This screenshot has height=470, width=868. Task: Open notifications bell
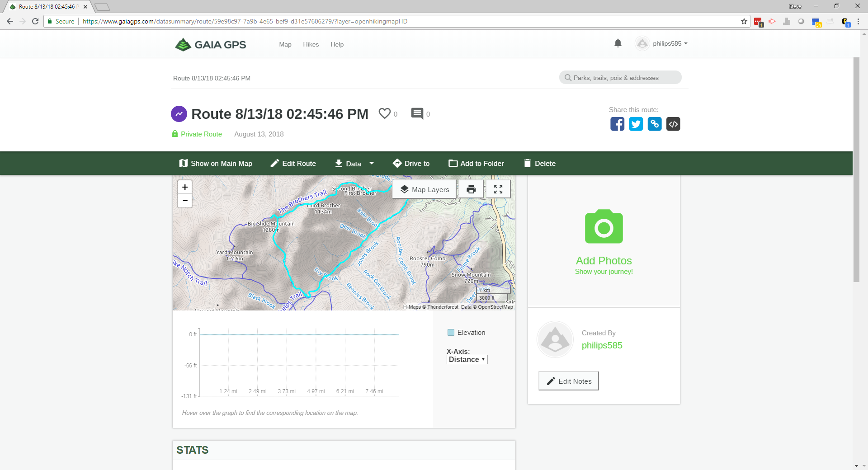coord(618,43)
